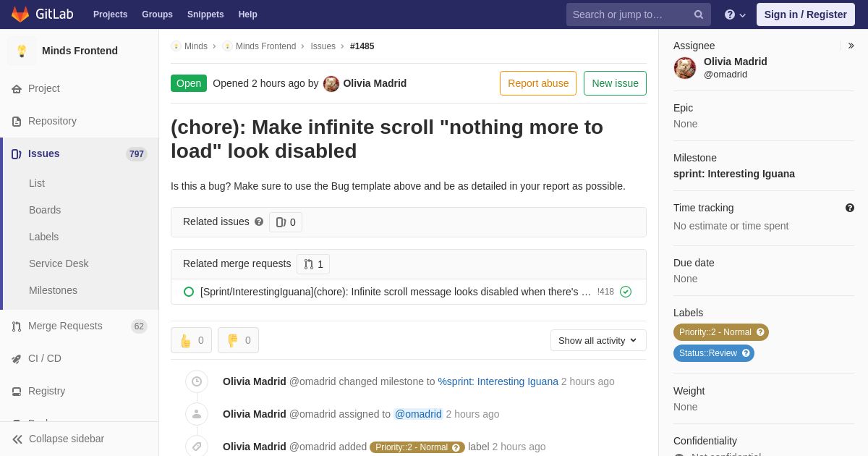Click the Project house icon in sidebar
The width and height of the screenshot is (868, 456).
coord(17,89)
